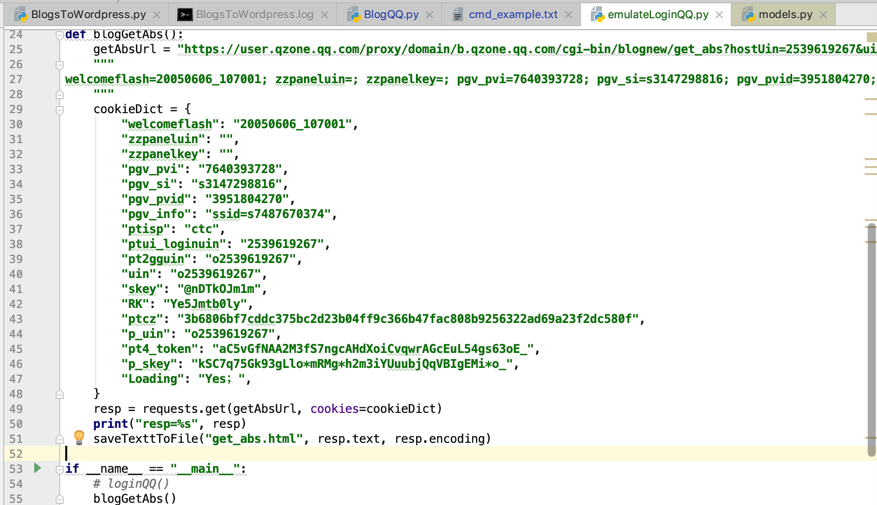Click the error stripe marker beside line 29
Image resolution: width=877 pixels, height=505 pixels.
(871, 114)
